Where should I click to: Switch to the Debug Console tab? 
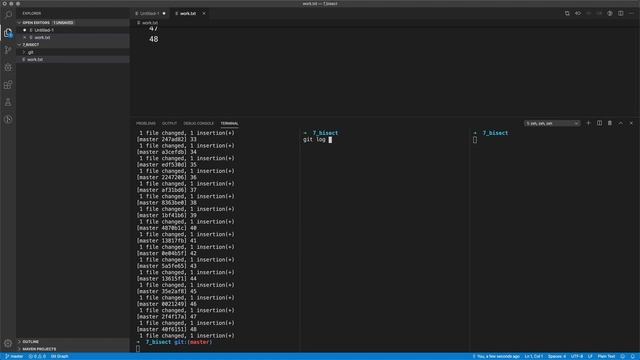(x=198, y=123)
